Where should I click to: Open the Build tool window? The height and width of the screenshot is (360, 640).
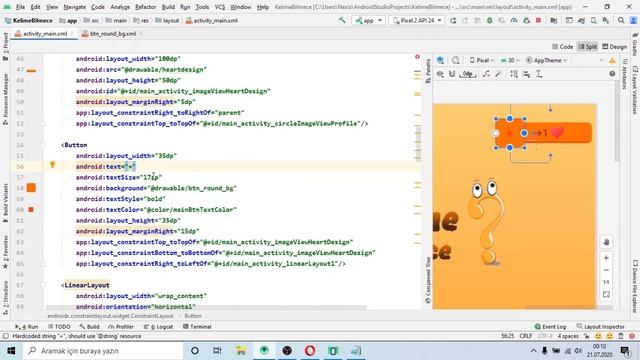[x=89, y=327]
